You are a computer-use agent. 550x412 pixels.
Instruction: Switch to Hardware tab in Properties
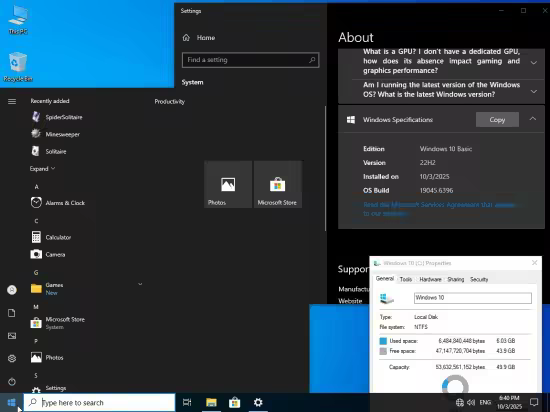(430, 279)
